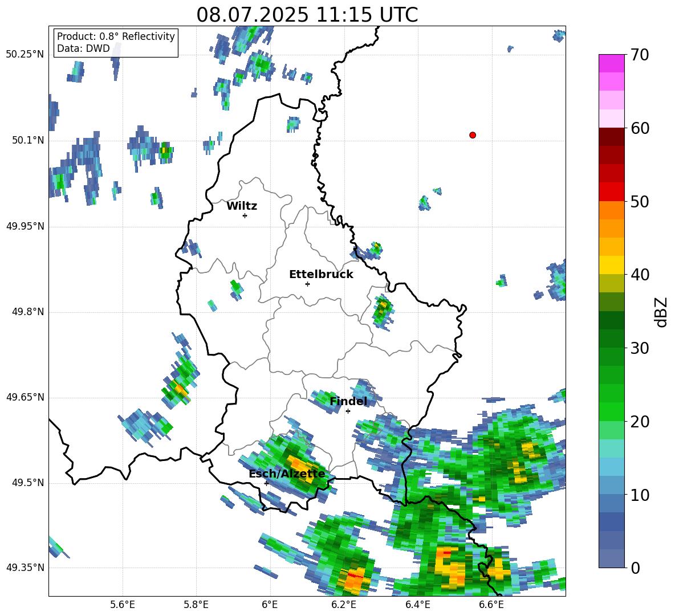Click the Ettelbruck city label

pyautogui.click(x=321, y=275)
